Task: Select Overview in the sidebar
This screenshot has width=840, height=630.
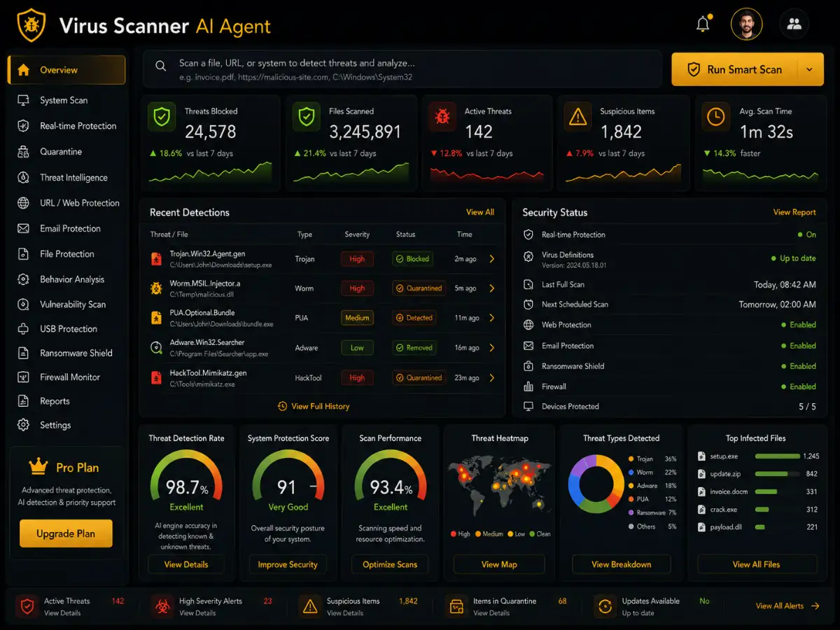Action: pos(66,70)
